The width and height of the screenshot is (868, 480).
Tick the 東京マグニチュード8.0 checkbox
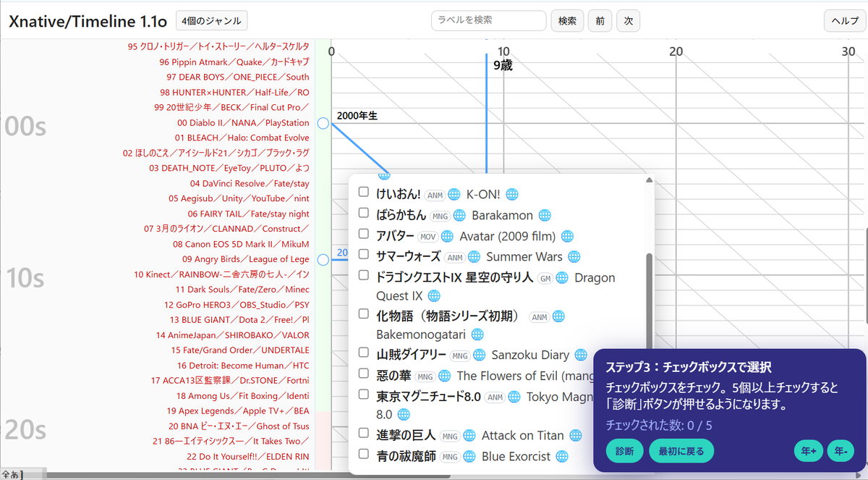pos(364,395)
